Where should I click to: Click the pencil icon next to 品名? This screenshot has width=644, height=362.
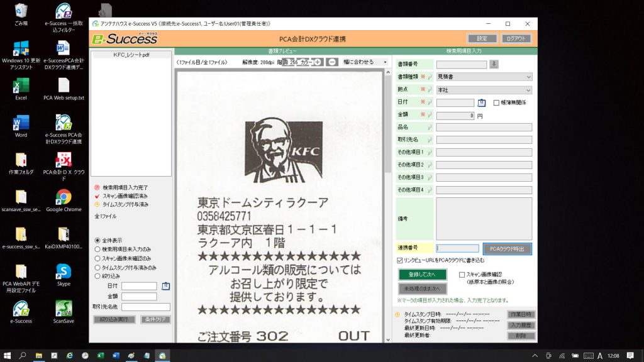click(430, 128)
